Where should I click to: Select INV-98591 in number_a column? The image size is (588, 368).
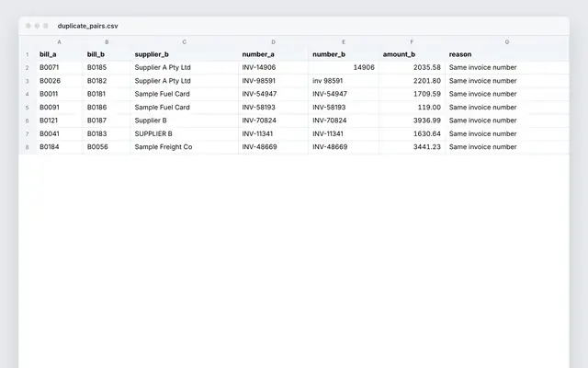coord(274,81)
